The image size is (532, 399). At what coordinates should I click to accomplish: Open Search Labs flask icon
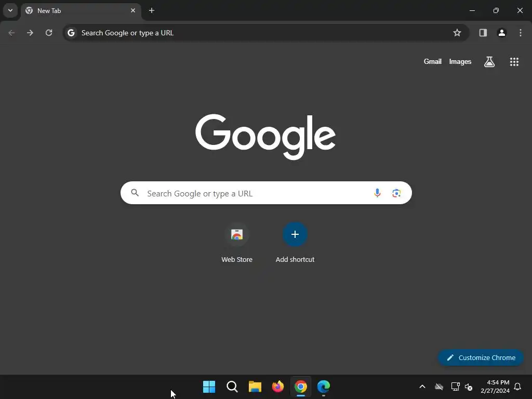tap(489, 62)
